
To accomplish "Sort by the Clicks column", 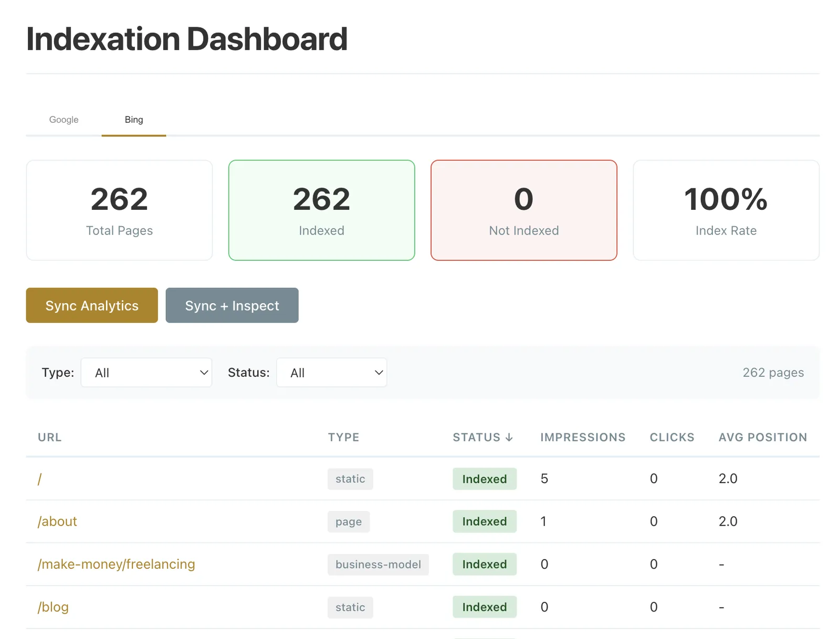I will (x=671, y=437).
